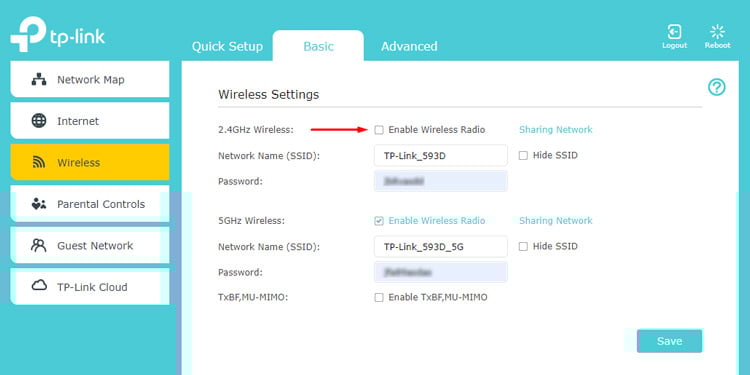Click 2.4GHz Network Name field TP-Link_593D
This screenshot has width=750, height=375.
point(441,155)
